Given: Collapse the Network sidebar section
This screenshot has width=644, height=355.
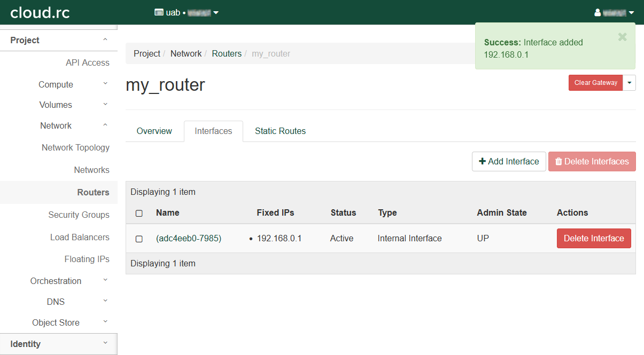Looking at the screenshot, I should click(56, 125).
